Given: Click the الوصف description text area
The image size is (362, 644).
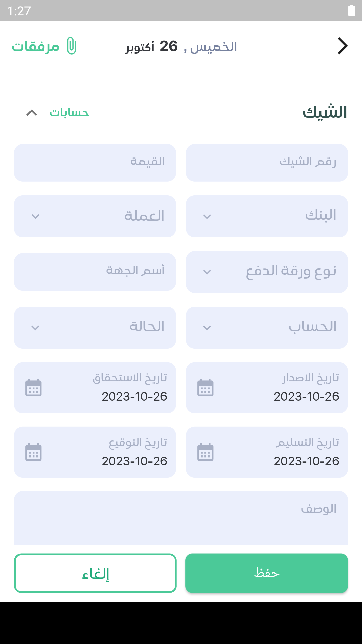Looking at the screenshot, I should [x=181, y=518].
